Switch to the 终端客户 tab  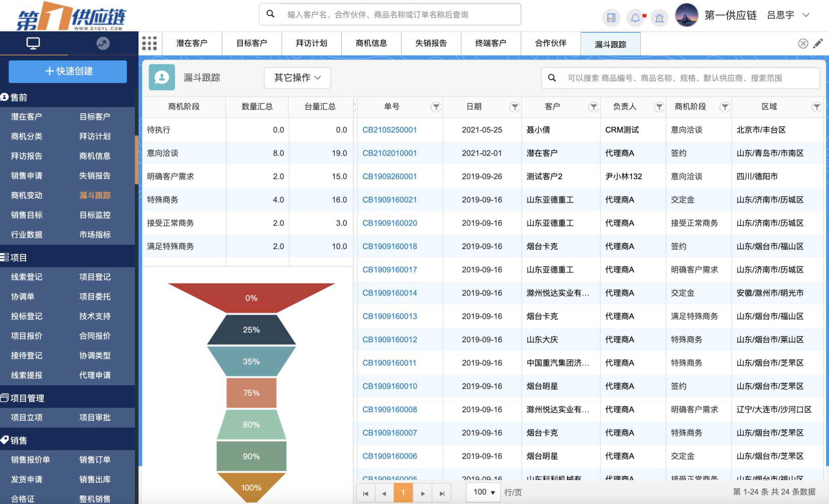point(491,43)
